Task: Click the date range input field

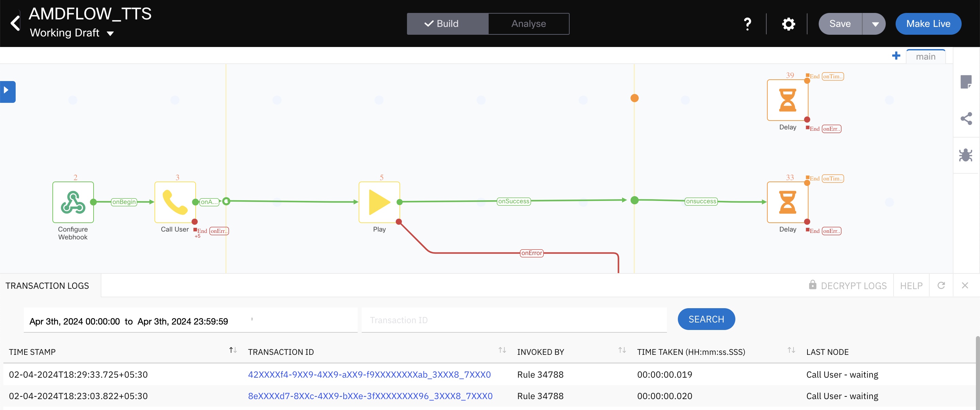Action: pyautogui.click(x=190, y=321)
